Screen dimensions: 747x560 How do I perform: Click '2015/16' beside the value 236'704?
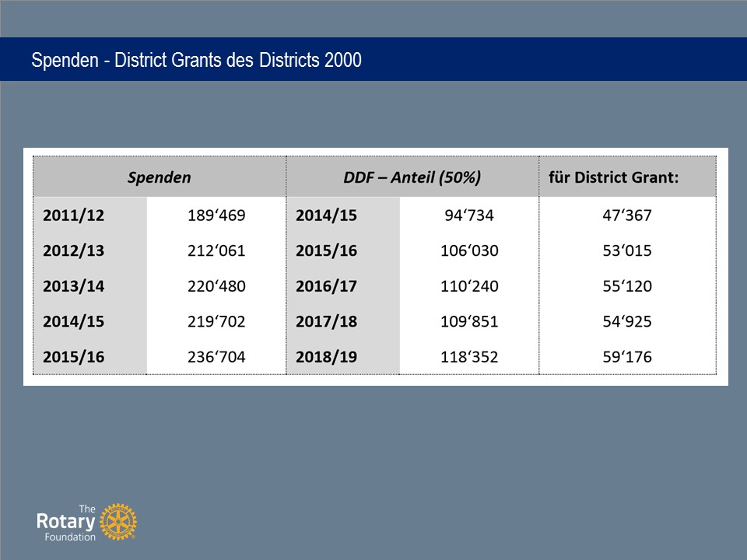pos(73,357)
